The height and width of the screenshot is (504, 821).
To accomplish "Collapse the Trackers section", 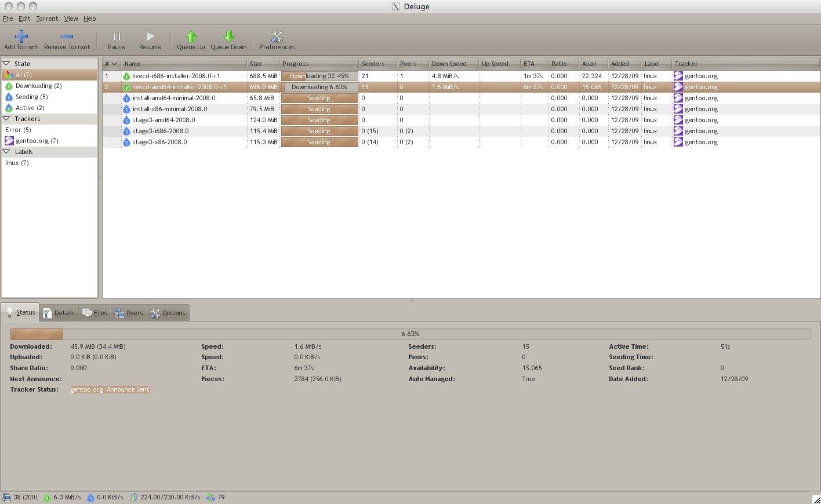I will 6,119.
